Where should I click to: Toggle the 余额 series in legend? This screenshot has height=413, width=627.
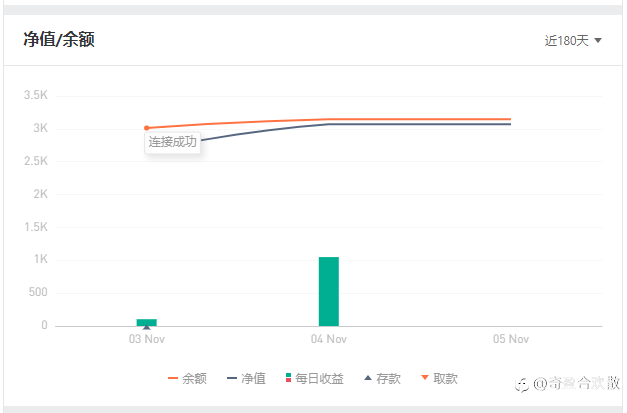(x=194, y=379)
